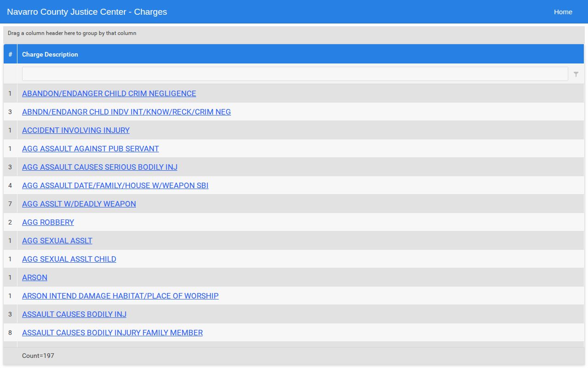
Task: Sort by the # column header
Action: (10, 54)
